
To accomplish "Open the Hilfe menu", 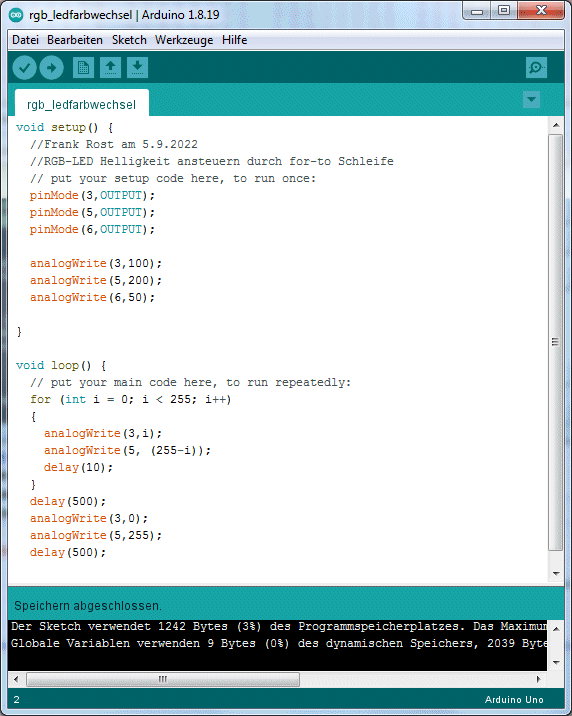I will tap(235, 40).
